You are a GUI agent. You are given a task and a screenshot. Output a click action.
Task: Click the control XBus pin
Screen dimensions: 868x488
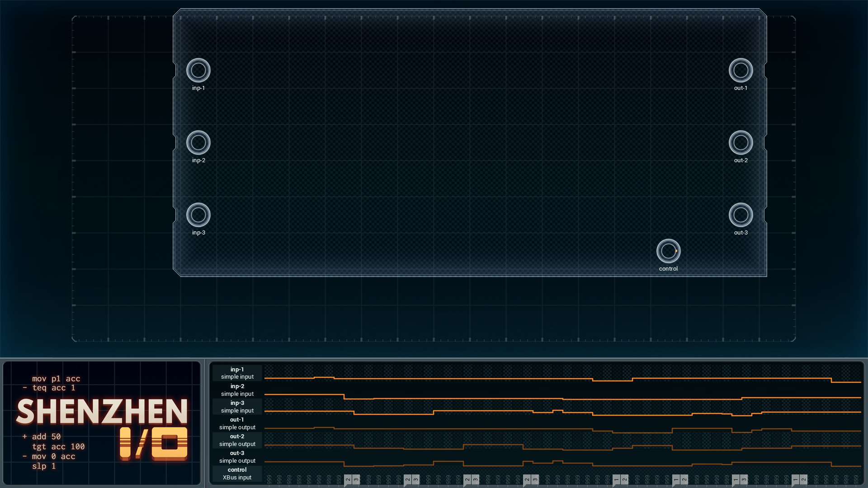click(668, 251)
